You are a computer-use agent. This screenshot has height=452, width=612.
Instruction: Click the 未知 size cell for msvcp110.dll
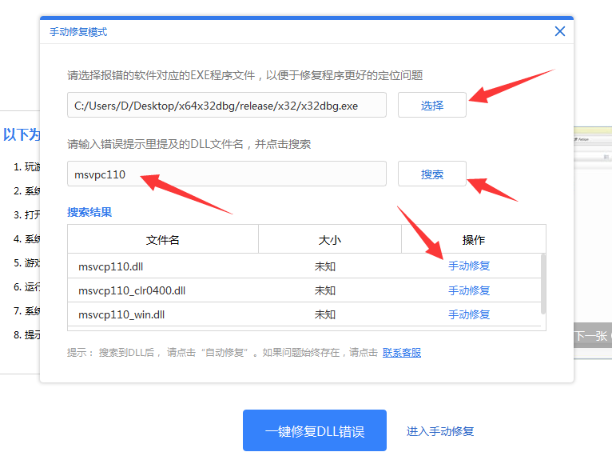point(325,266)
